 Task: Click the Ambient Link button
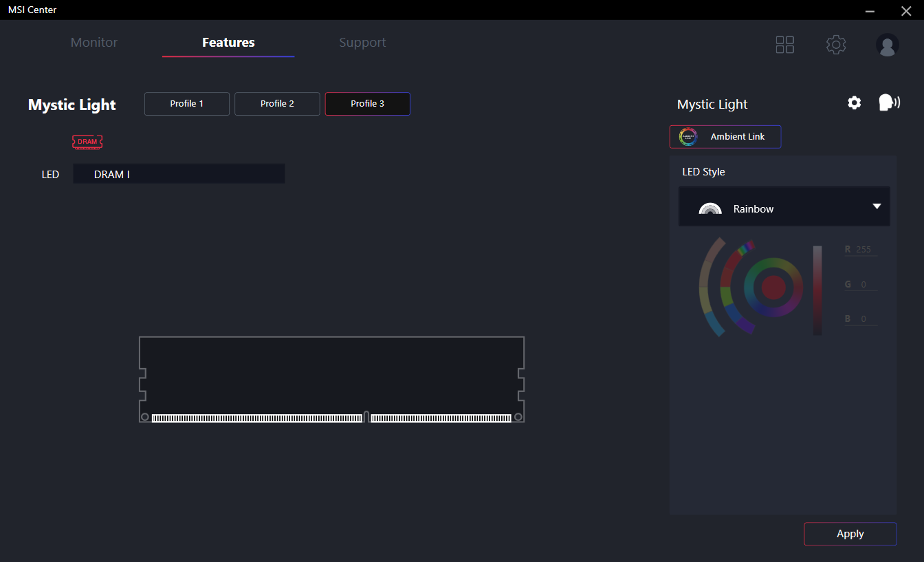coord(725,137)
